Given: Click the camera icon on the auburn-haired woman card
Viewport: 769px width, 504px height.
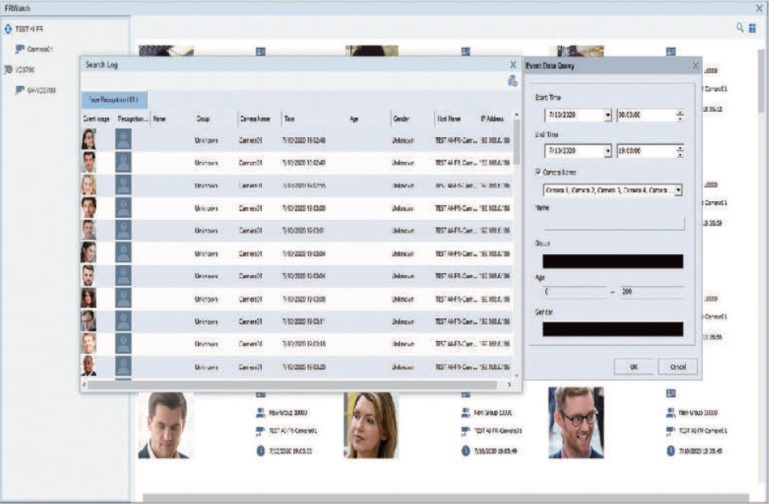Looking at the screenshot, I should coord(465,431).
